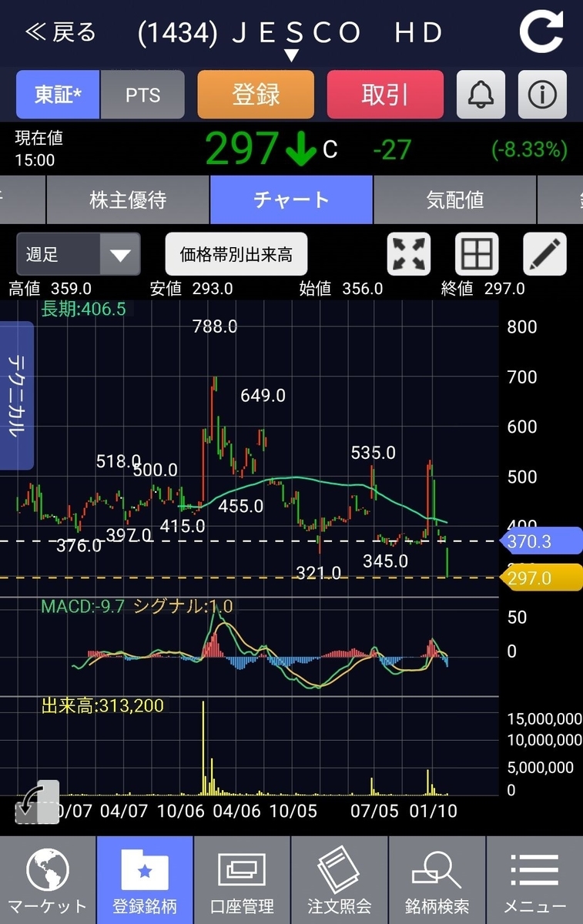
Task: Open the テクニカル side panel tab
Action: point(16,395)
